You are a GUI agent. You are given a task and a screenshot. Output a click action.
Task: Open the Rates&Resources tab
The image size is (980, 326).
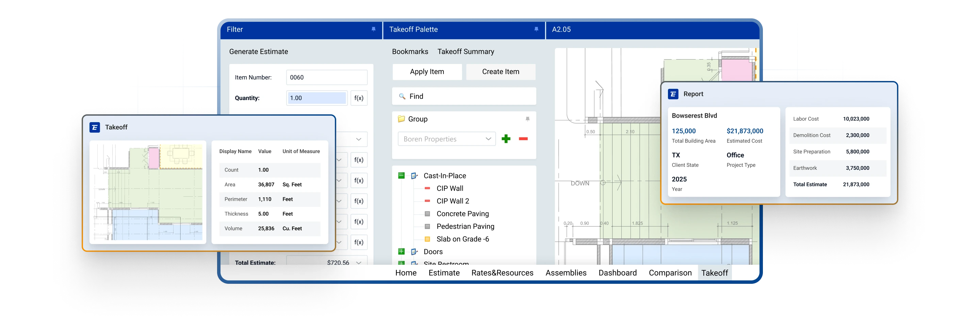[x=502, y=273]
